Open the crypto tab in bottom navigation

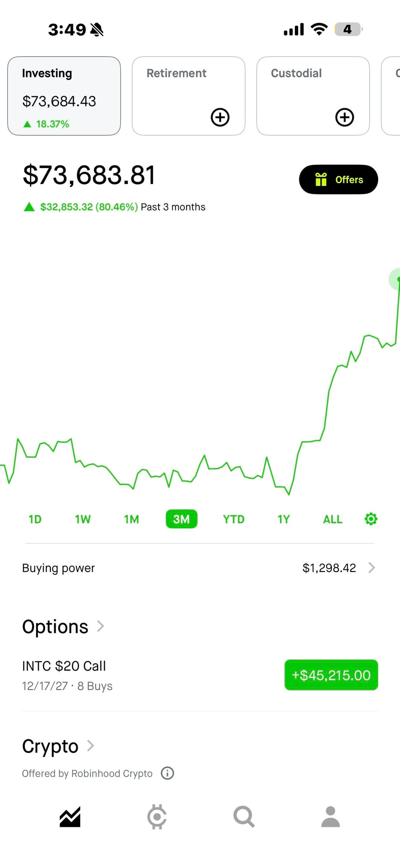157,817
